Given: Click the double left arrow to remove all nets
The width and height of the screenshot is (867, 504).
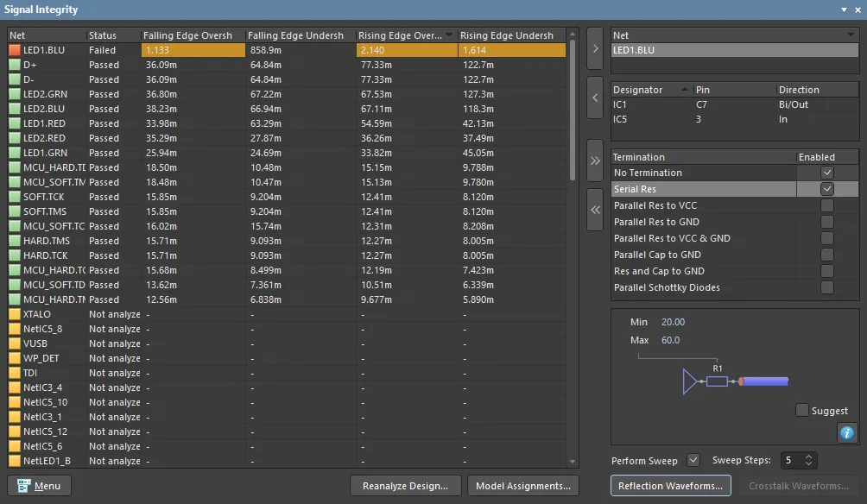Looking at the screenshot, I should [x=594, y=209].
